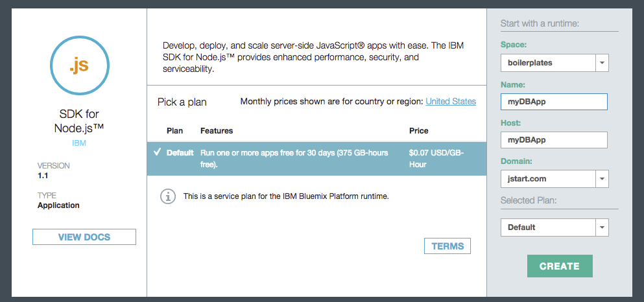Click the jstart.com Domain combo box
The width and height of the screenshot is (644, 302).
click(x=548, y=179)
